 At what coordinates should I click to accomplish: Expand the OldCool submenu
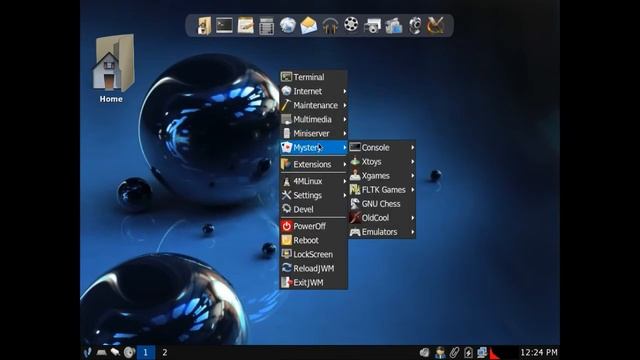tap(382, 218)
